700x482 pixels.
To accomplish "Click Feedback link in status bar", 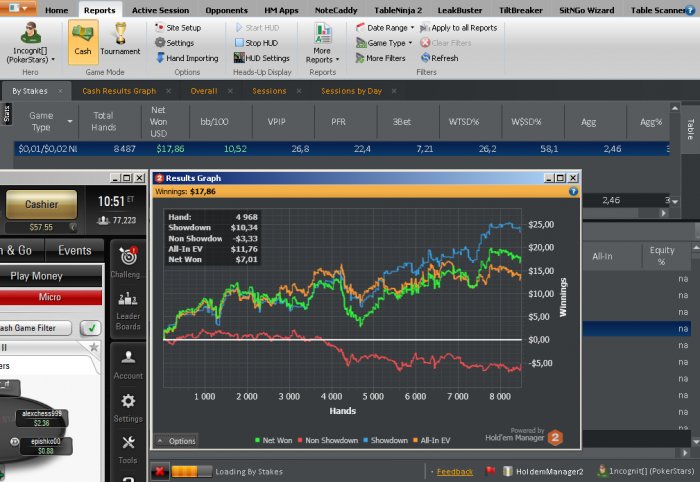I will 454,472.
